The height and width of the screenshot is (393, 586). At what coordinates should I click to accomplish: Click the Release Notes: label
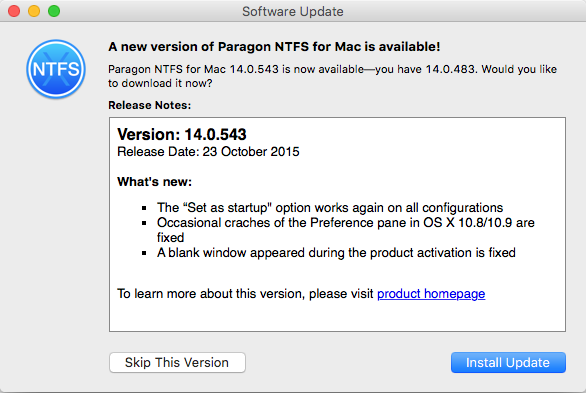coord(149,105)
